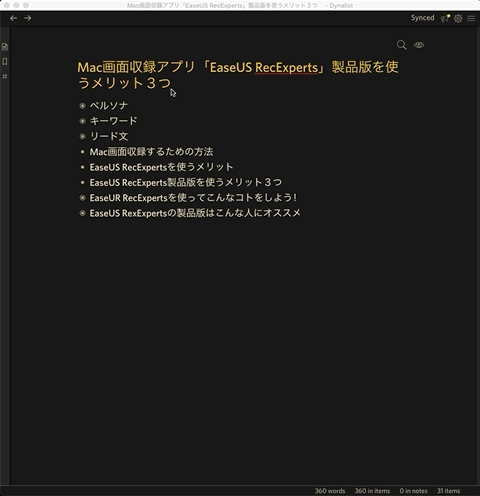Open the announcements megaphone icon

pos(445,18)
